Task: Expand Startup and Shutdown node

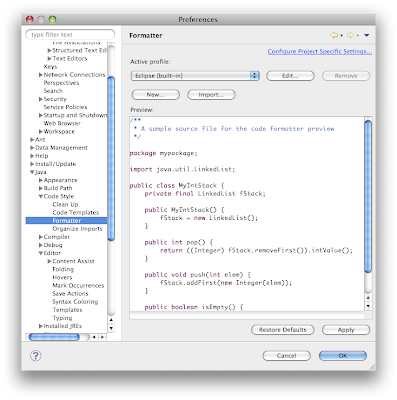Action: [41, 115]
